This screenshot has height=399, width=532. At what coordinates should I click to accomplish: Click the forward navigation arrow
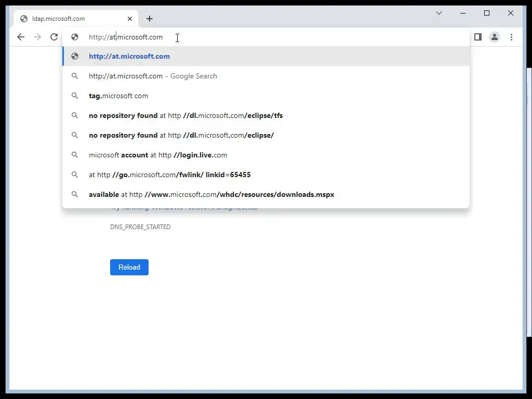click(x=37, y=37)
